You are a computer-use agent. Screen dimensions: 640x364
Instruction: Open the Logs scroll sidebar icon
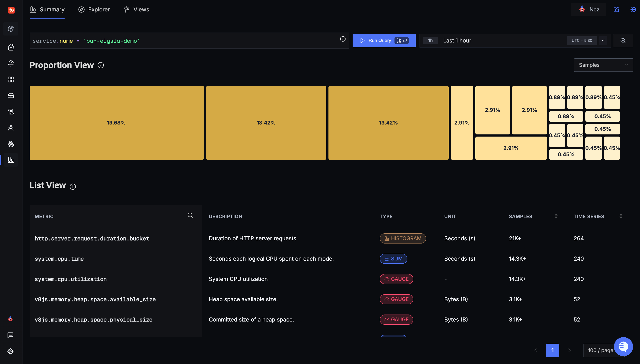[x=11, y=111]
